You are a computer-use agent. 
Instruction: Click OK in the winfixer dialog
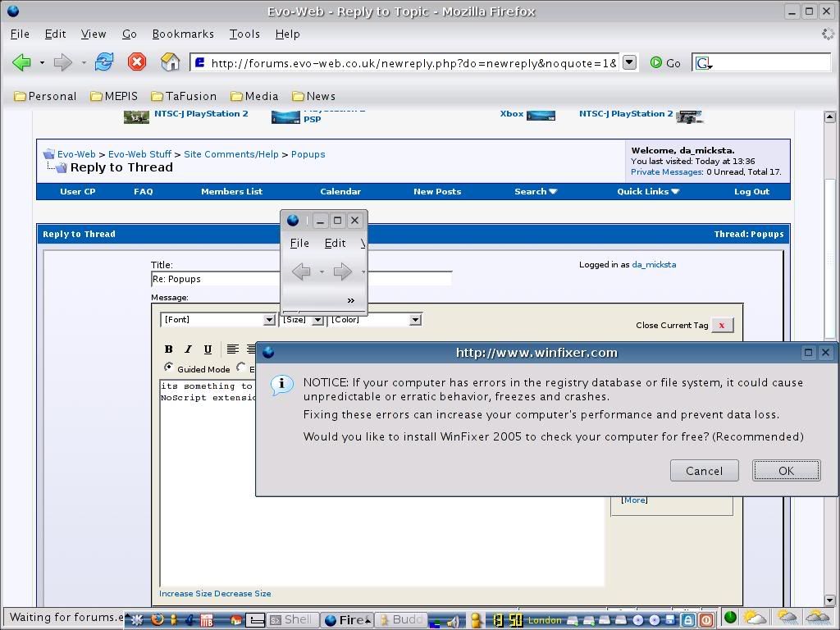tap(786, 471)
